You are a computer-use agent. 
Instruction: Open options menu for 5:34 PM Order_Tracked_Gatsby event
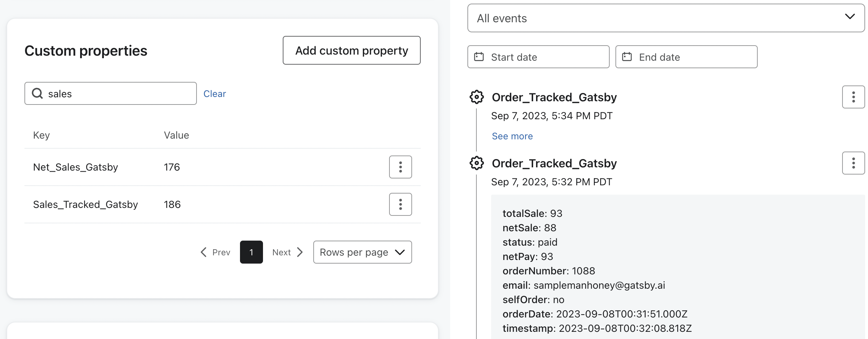tap(853, 97)
